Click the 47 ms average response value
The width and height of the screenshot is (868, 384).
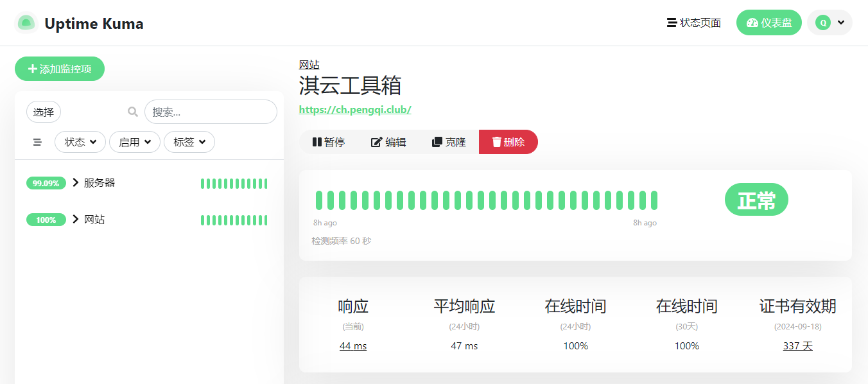click(x=464, y=345)
